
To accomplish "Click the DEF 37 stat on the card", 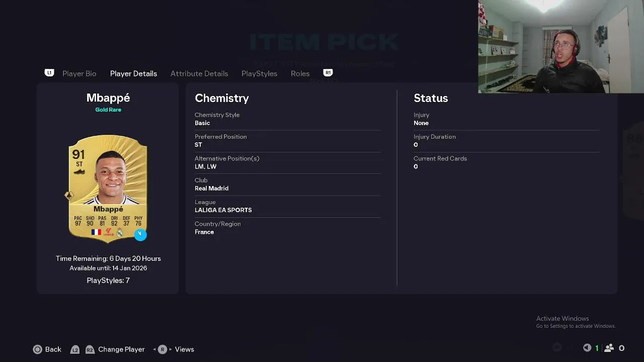I will [x=126, y=221].
